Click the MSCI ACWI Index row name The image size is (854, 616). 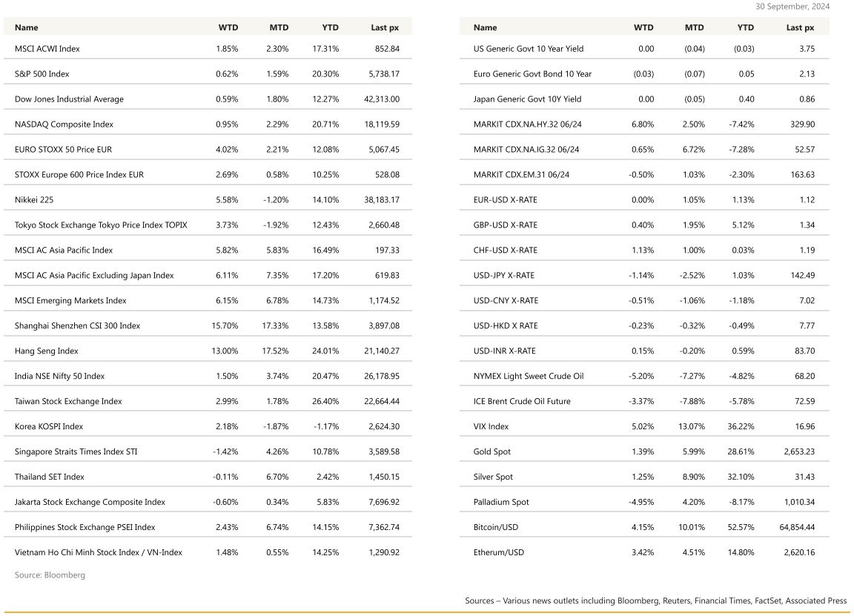[x=47, y=49]
